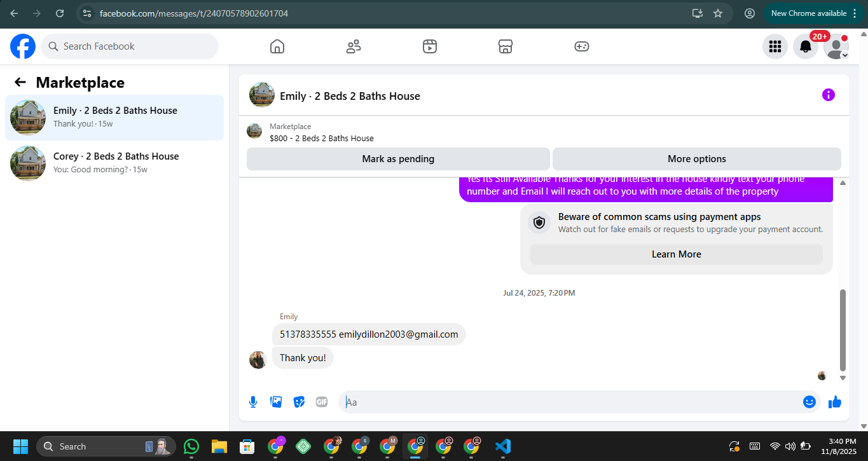Click the Windows taskbar Search box
The image size is (868, 461).
click(106, 446)
